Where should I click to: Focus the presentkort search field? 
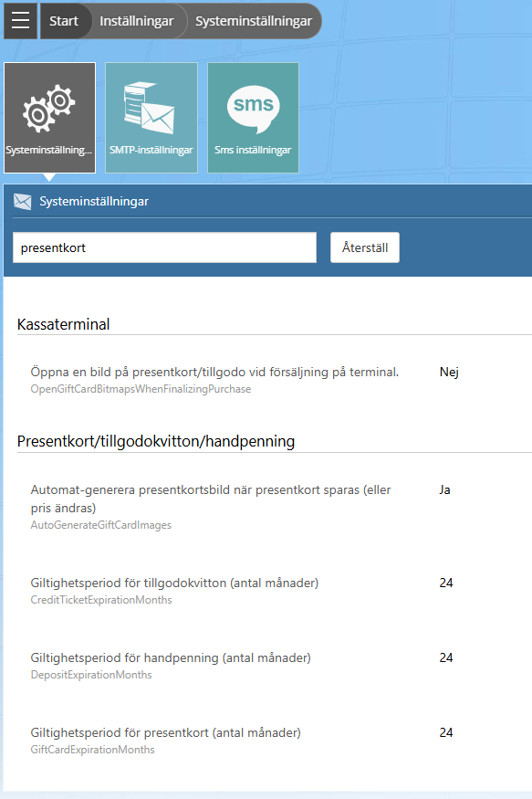coord(164,247)
